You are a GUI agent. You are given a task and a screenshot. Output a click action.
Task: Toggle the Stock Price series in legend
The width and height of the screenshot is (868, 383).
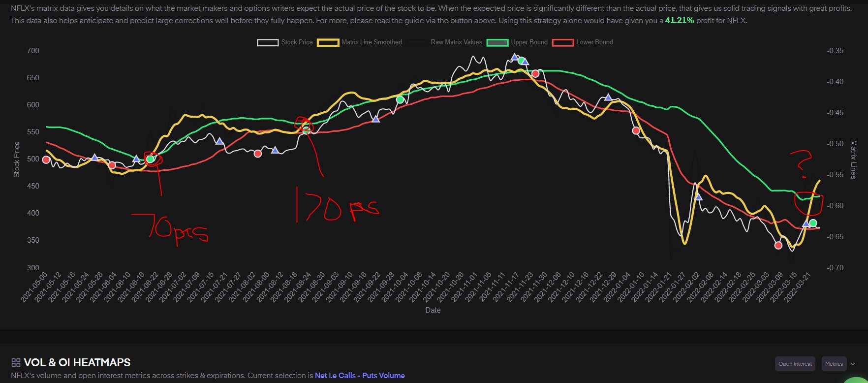click(x=285, y=42)
